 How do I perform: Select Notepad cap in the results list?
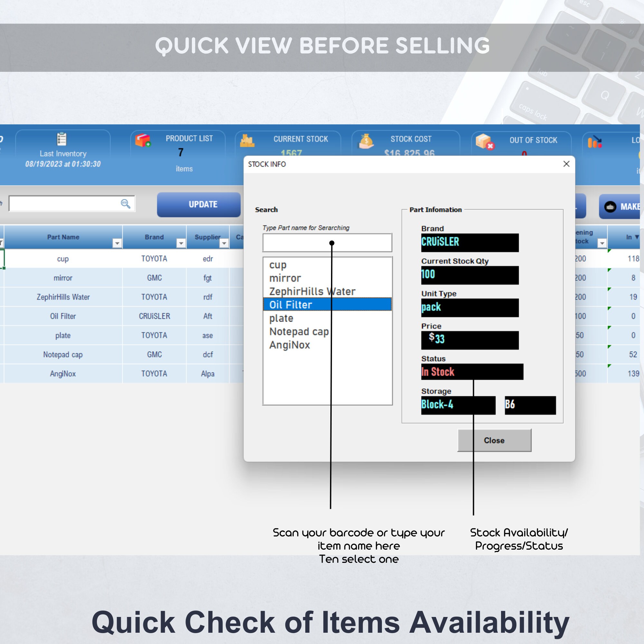pos(327,331)
